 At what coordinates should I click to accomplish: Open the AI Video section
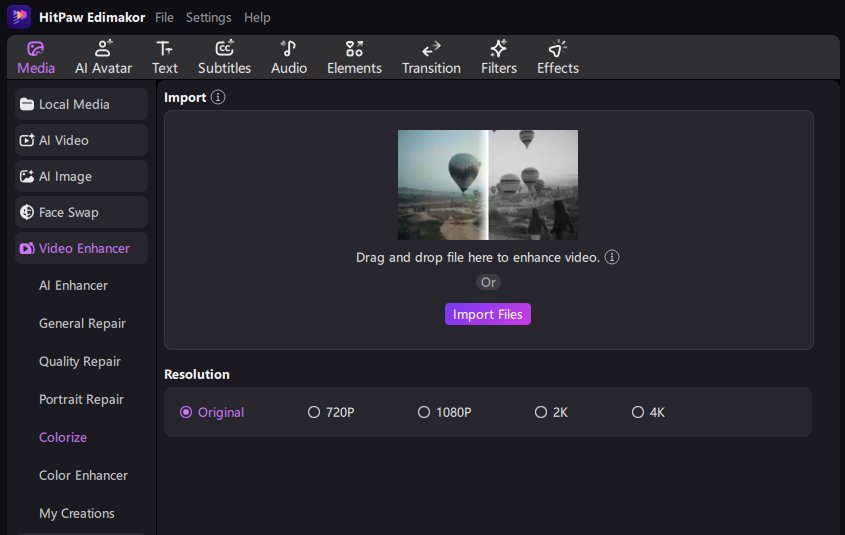point(81,140)
